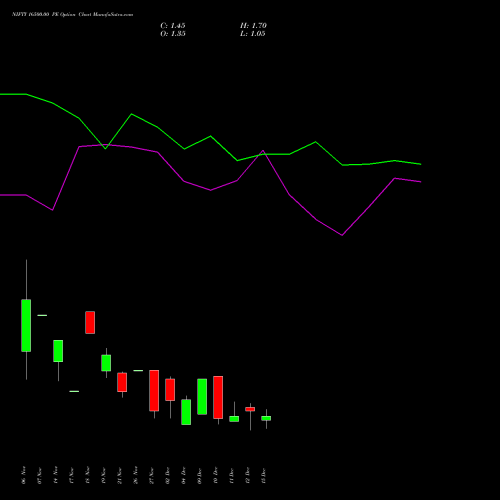
Task: Click the '11 Dec' date axis label
Action: click(231, 475)
